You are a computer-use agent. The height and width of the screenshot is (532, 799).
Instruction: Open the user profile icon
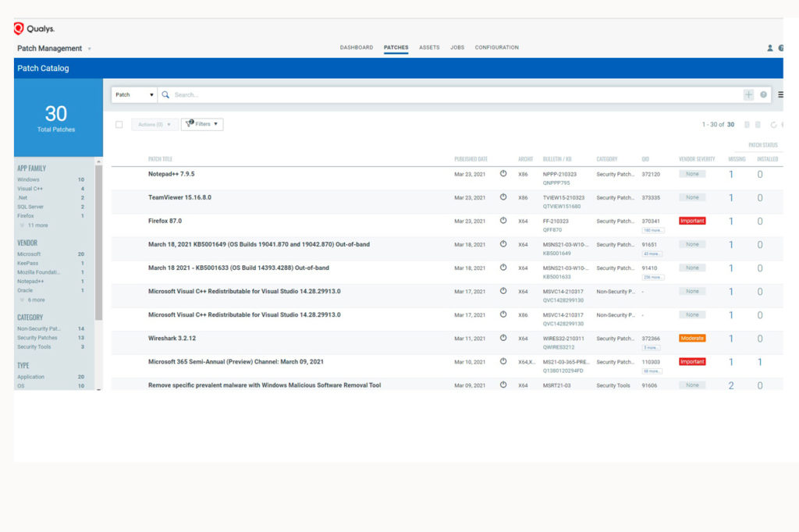pos(769,48)
